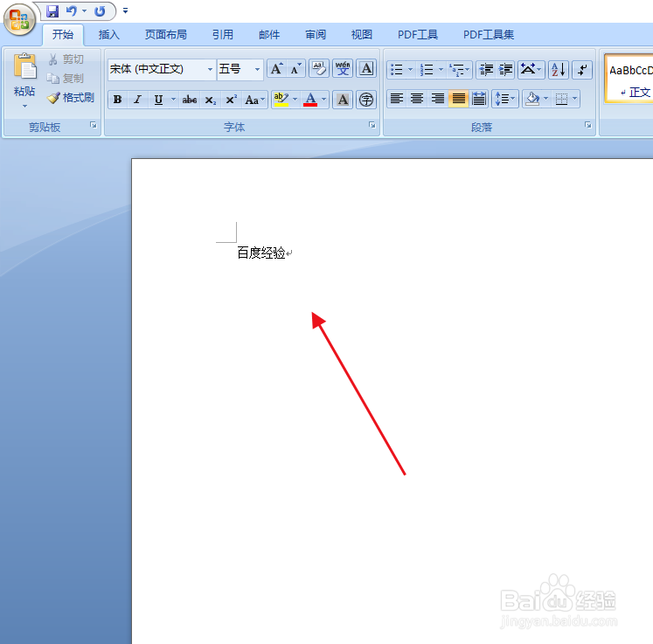
Task: Open the PDF工具集 tab
Action: point(489,35)
